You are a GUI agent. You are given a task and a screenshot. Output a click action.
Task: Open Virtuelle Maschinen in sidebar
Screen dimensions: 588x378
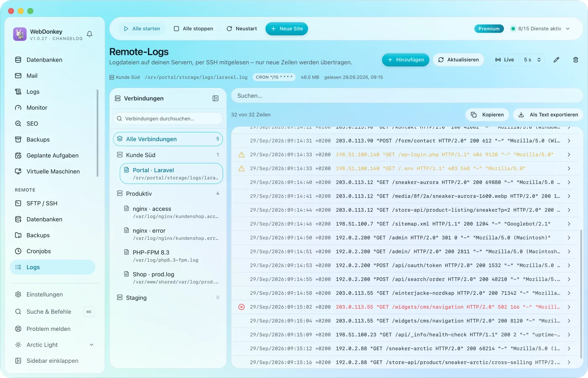point(52,171)
